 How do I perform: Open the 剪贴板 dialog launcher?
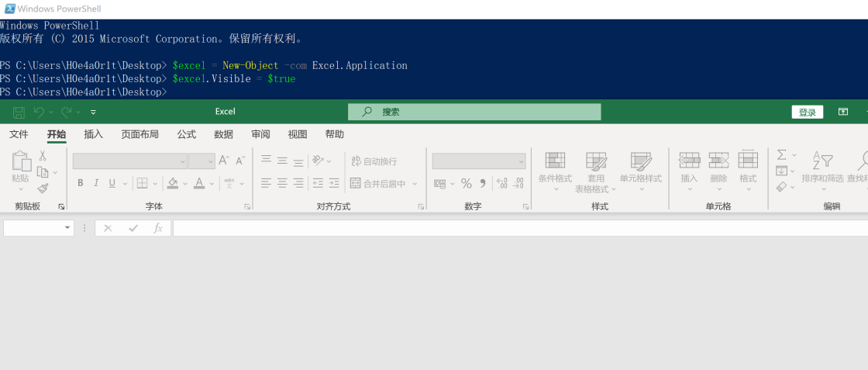pos(61,206)
